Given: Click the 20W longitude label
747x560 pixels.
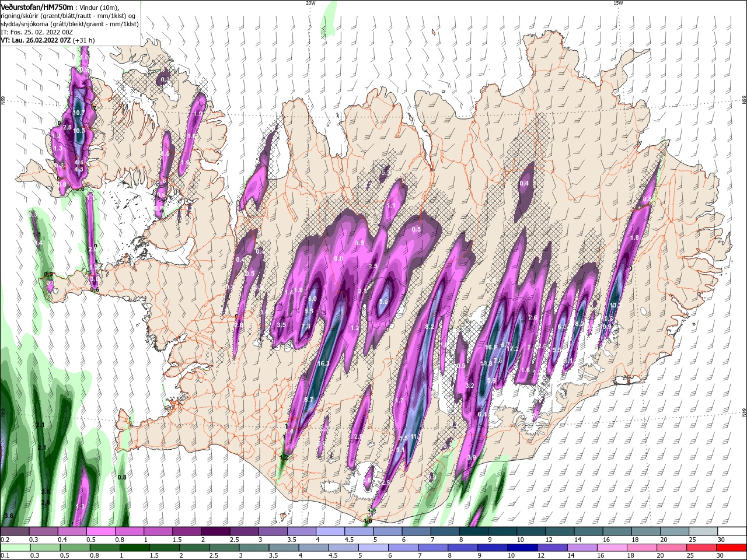Looking at the screenshot, I should tap(310, 3).
